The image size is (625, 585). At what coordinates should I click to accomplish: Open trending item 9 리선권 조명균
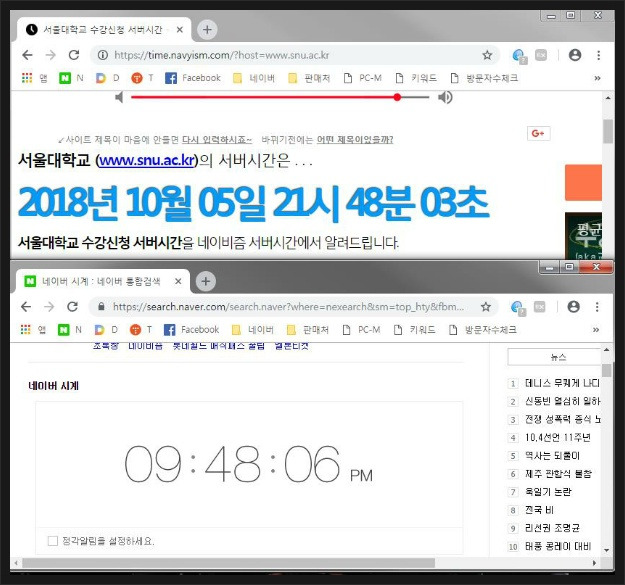pos(552,528)
